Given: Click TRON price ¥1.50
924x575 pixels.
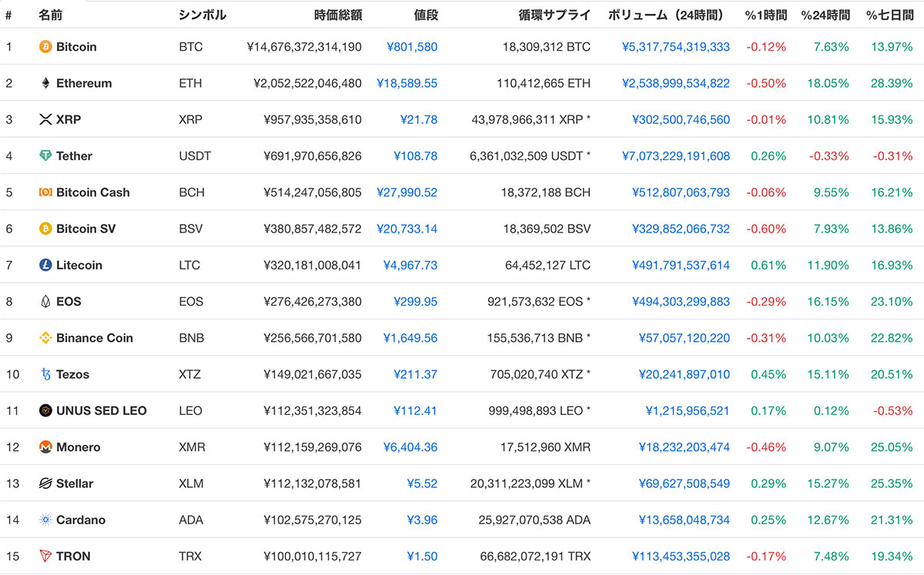Looking at the screenshot, I should 422,556.
